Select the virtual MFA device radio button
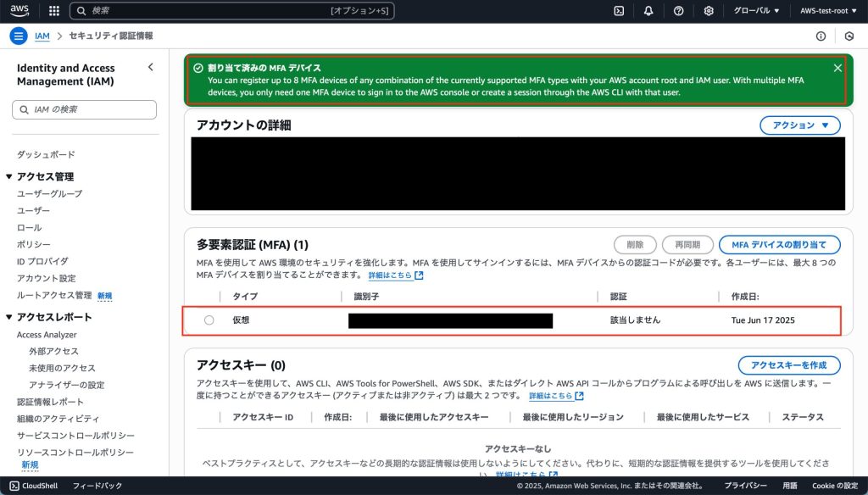Viewport: 868px width, 495px height. coord(209,320)
